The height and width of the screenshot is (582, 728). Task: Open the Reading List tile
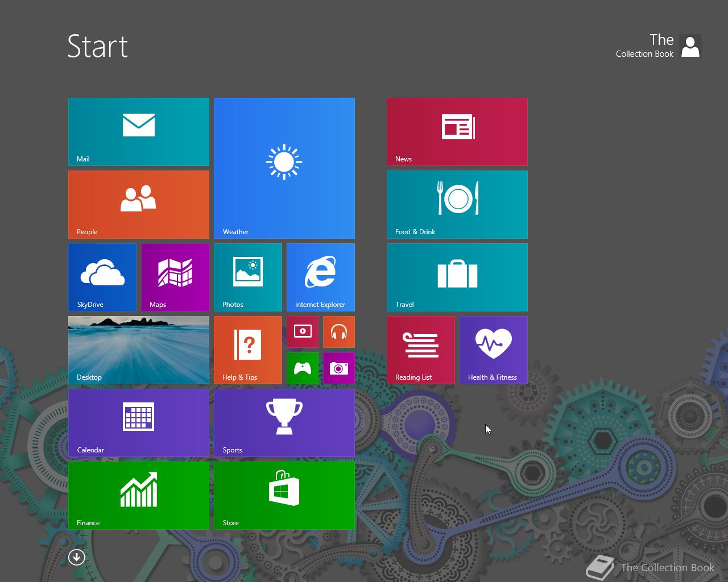(421, 350)
